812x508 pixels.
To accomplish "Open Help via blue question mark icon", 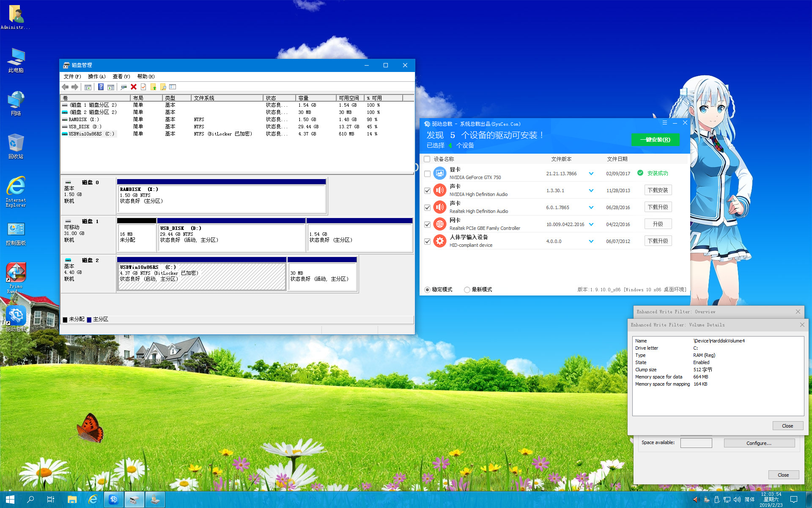I will click(101, 87).
